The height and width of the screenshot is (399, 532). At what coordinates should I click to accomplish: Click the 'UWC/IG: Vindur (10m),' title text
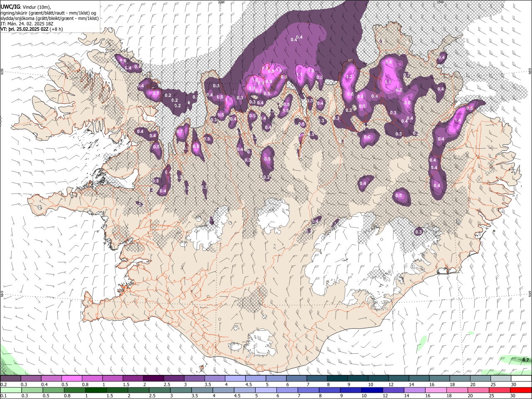[26, 7]
